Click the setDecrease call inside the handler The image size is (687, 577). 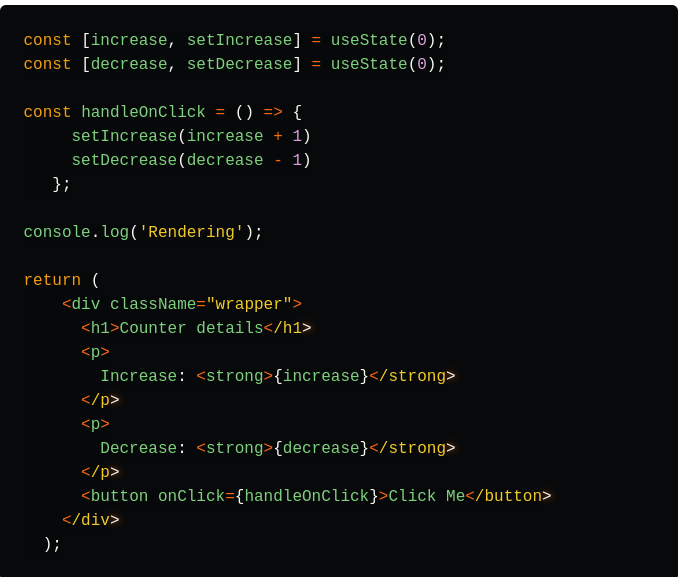[x=124, y=160]
